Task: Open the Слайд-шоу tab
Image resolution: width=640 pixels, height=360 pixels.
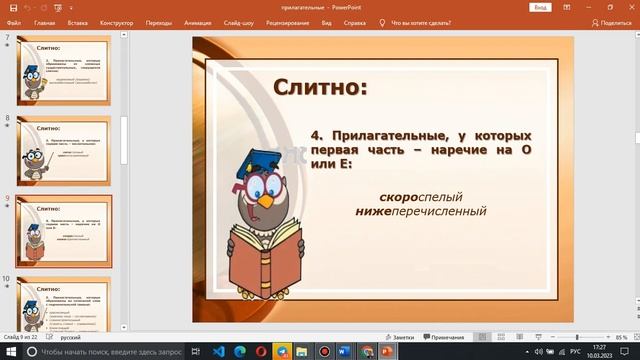Action: (x=238, y=23)
